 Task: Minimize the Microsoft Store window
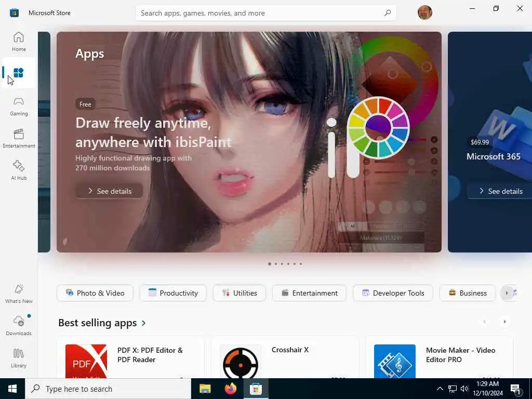coord(472,8)
